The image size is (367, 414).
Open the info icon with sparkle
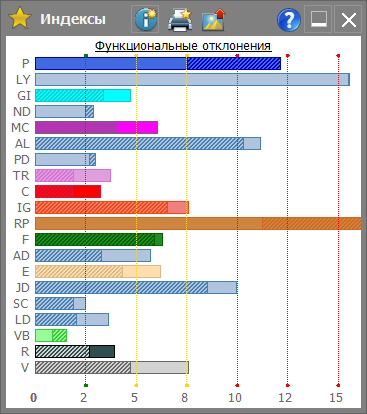[x=145, y=19]
